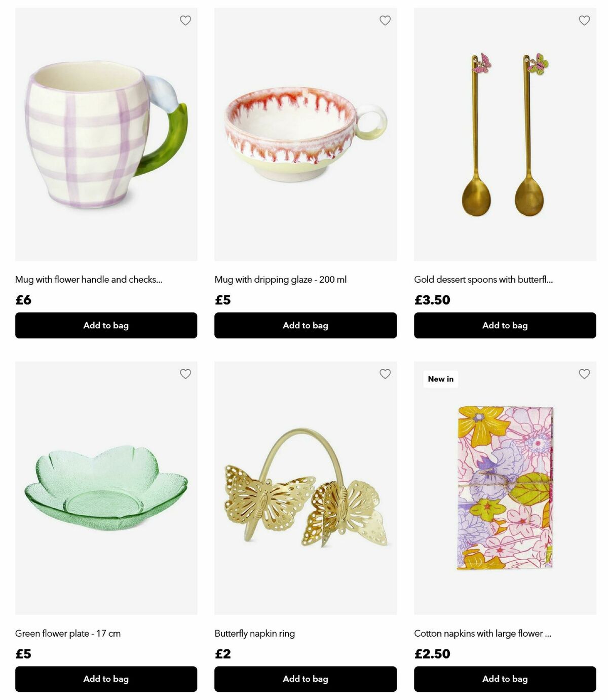The image size is (608, 700).
Task: Favorite the cotton napkins with heart icon
Action: coord(584,374)
